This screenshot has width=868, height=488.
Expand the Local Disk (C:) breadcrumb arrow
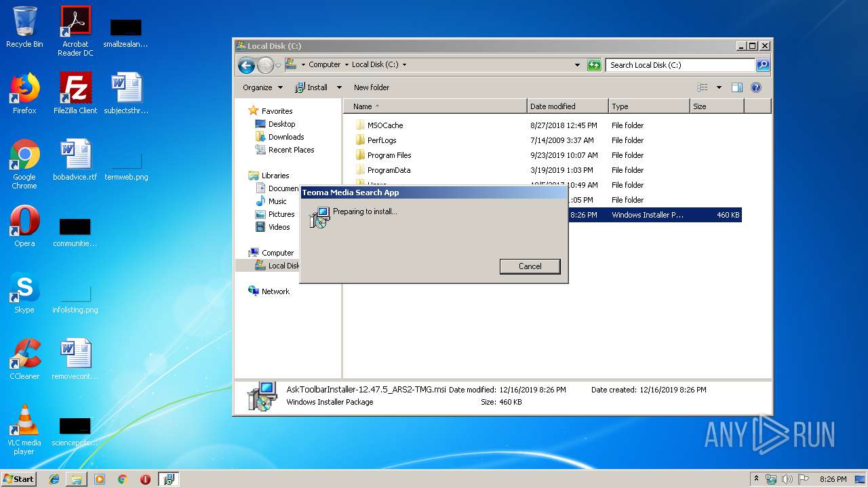[405, 65]
